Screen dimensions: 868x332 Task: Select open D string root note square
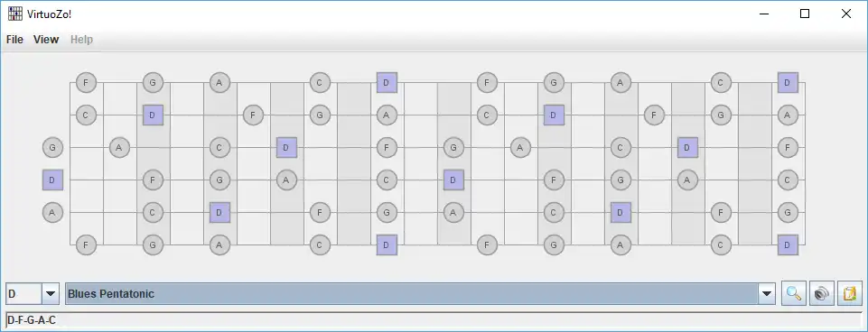[52, 180]
